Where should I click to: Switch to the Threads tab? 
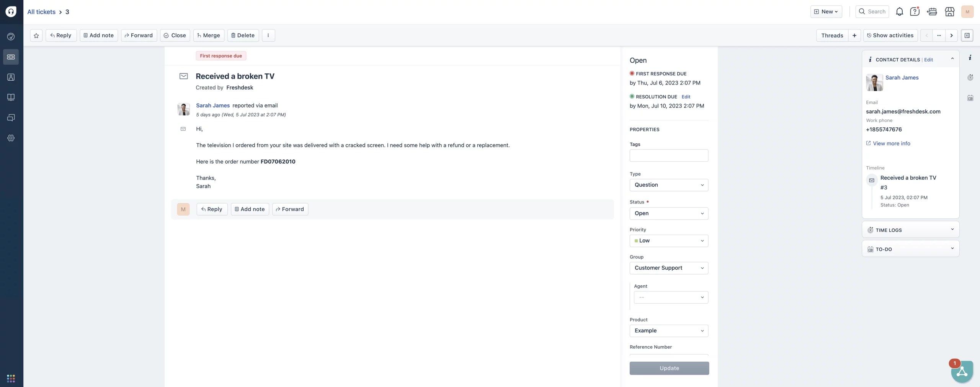832,35
